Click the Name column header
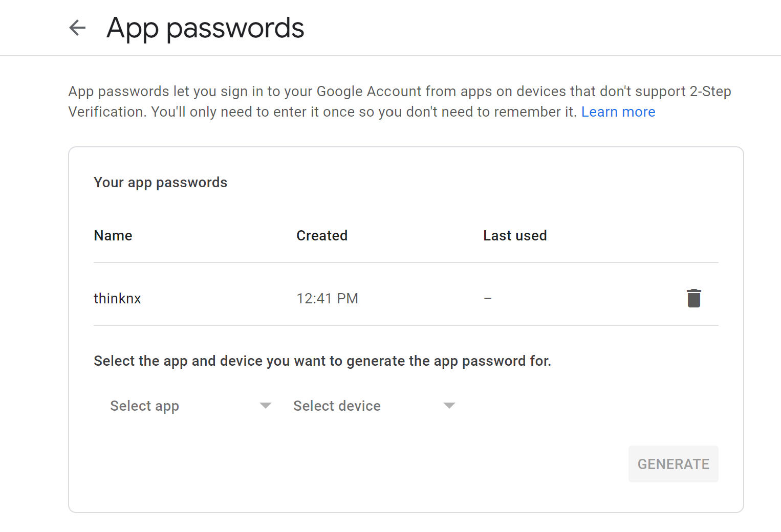The image size is (781, 532). (x=113, y=235)
